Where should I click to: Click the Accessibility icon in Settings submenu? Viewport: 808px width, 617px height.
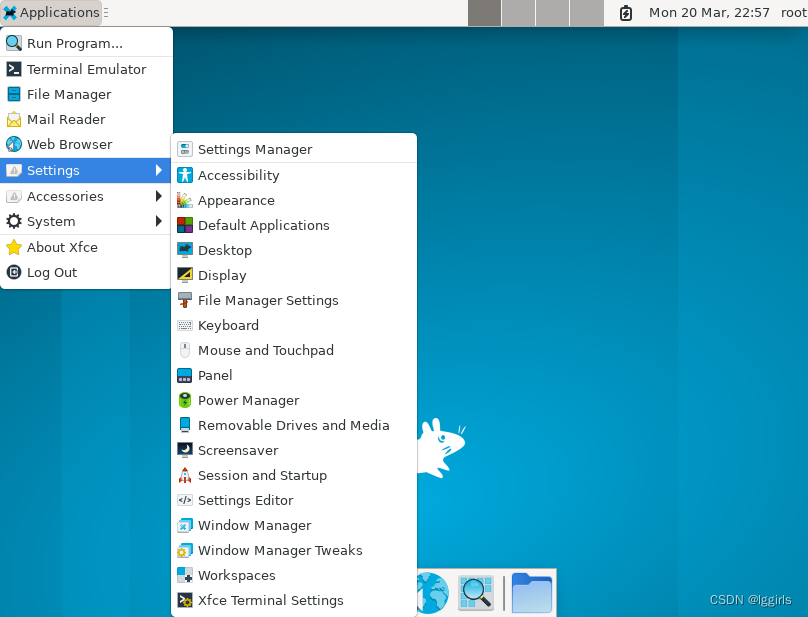point(184,175)
